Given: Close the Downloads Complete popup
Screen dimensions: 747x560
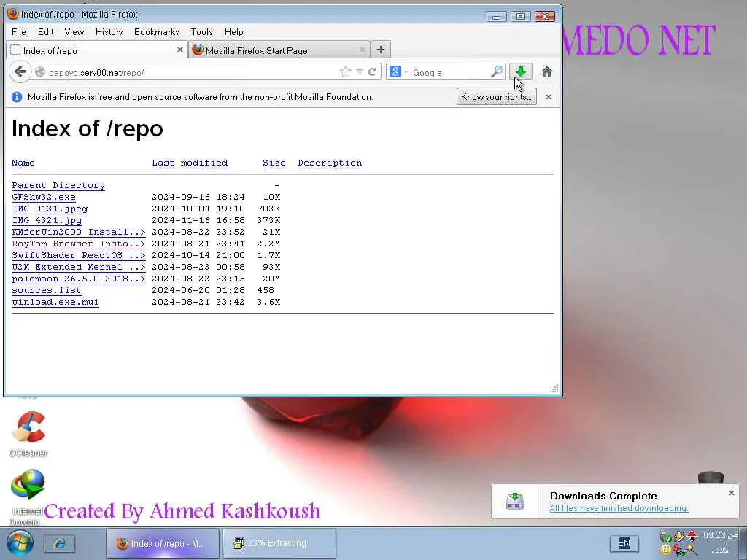Looking at the screenshot, I should [x=731, y=493].
